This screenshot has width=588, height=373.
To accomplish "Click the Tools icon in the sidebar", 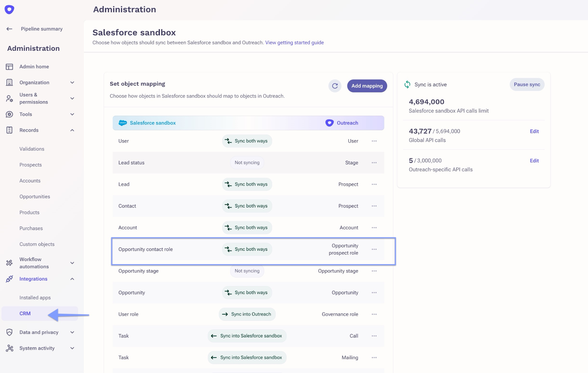I will [10, 115].
